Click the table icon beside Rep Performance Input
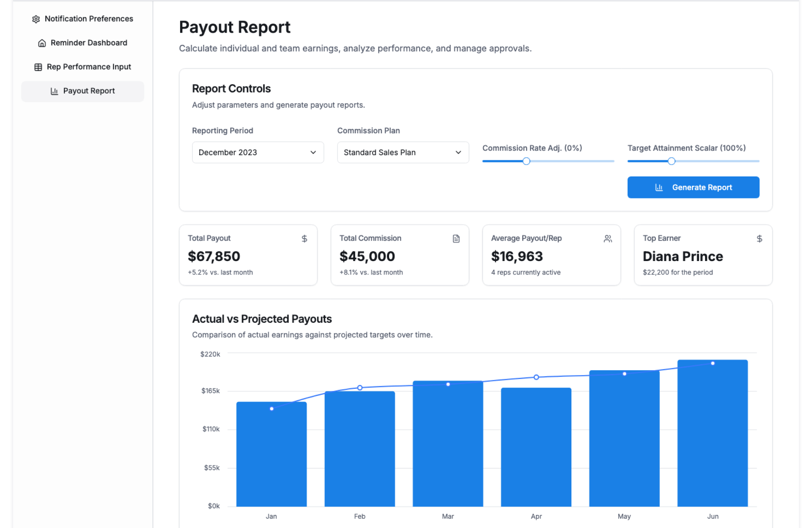 pyautogui.click(x=38, y=67)
